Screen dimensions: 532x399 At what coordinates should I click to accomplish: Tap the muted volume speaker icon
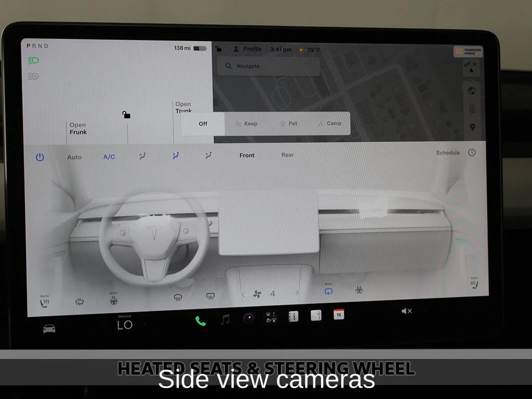tap(406, 311)
